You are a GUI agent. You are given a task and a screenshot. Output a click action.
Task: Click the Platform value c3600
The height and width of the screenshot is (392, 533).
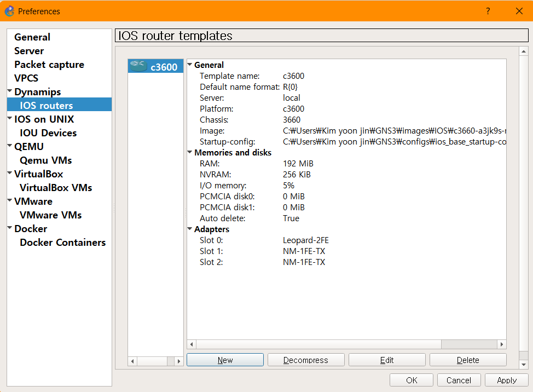[293, 109]
